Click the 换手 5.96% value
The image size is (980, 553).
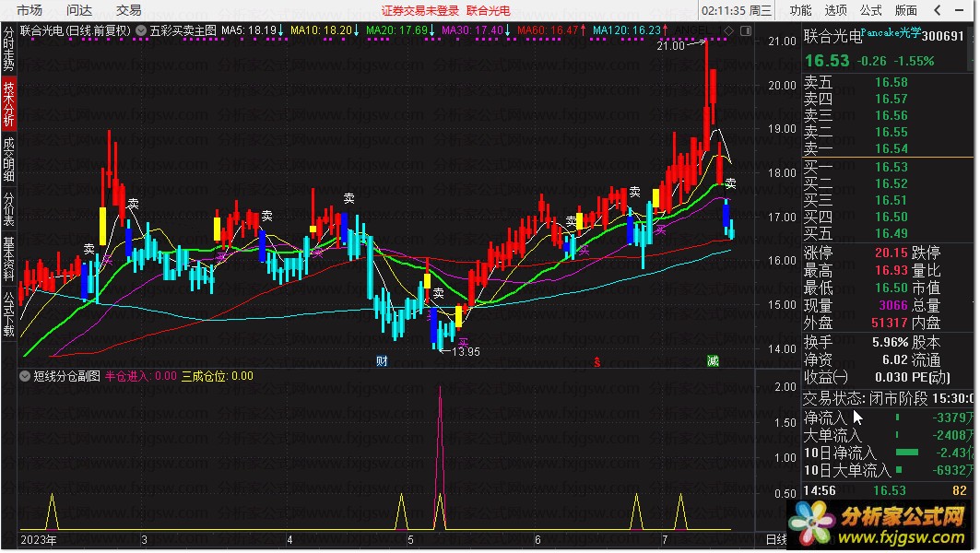click(891, 343)
